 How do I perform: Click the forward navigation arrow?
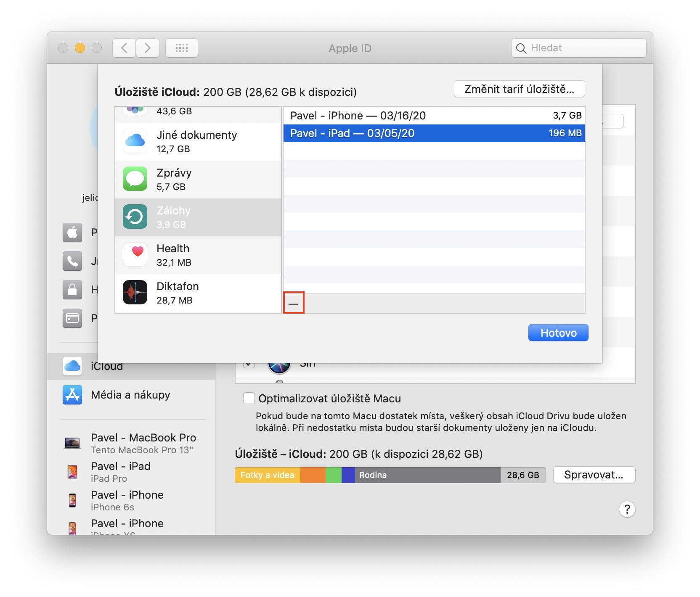(x=148, y=48)
